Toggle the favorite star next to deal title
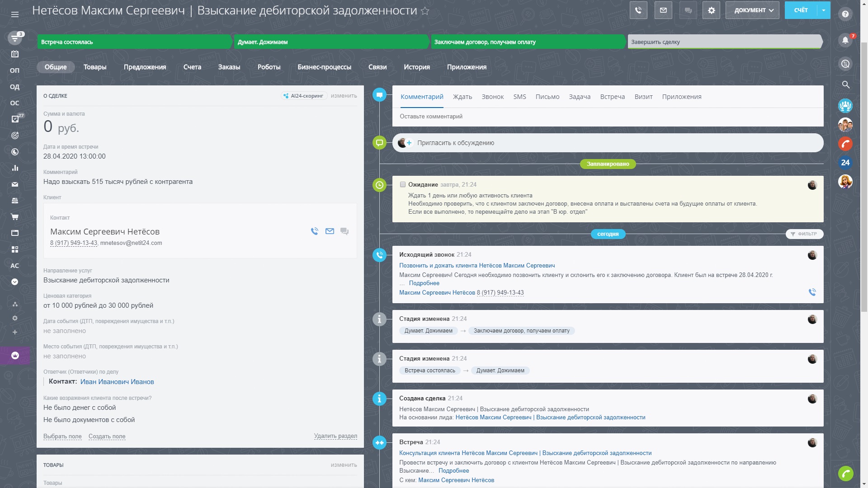Image resolution: width=868 pixels, height=488 pixels. click(x=425, y=11)
